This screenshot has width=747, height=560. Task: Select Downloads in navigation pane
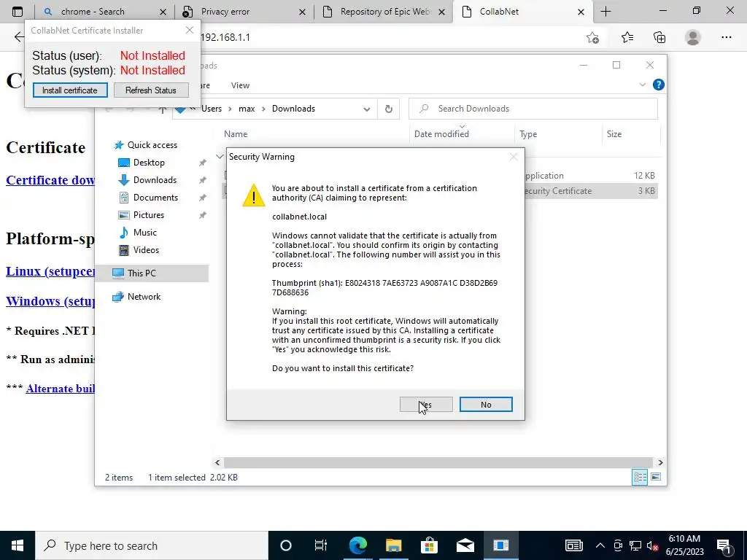click(147, 180)
